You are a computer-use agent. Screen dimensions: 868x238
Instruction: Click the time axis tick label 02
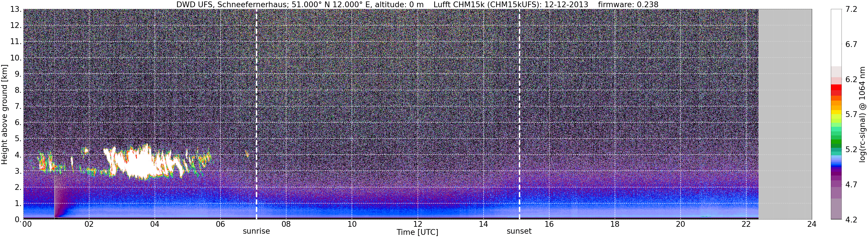click(89, 224)
